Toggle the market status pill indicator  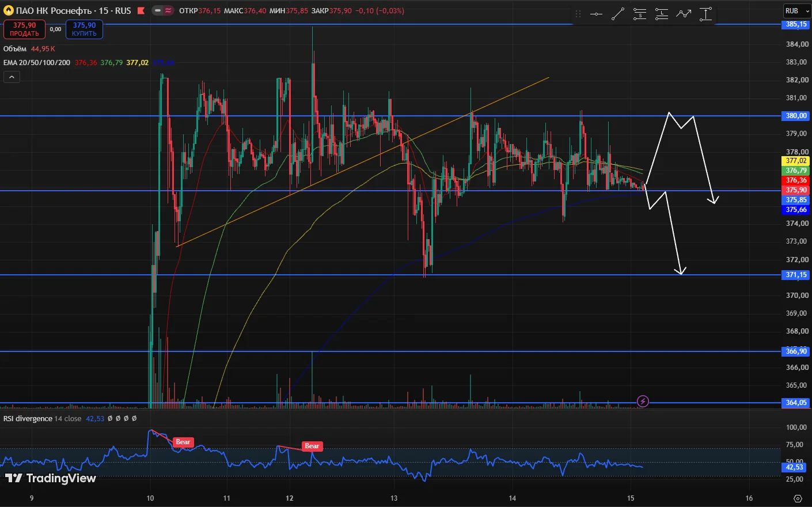click(162, 10)
